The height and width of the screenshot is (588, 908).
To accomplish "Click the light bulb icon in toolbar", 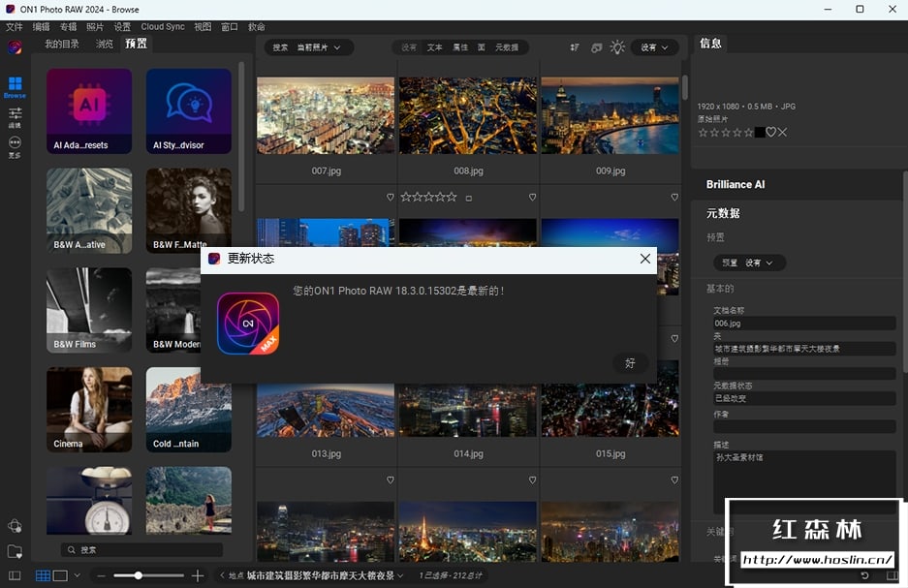I will pyautogui.click(x=618, y=47).
